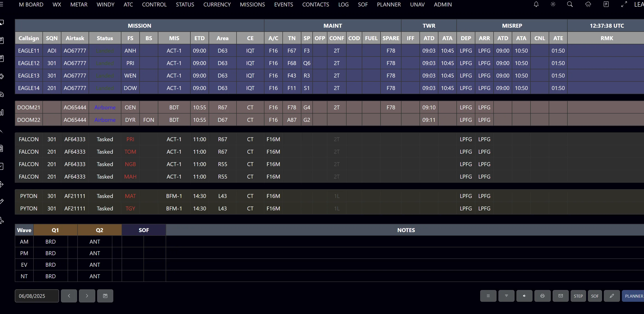Screen dimensions: 644x314
Task: Click the blue PLANNER button
Action: pyautogui.click(x=633, y=296)
